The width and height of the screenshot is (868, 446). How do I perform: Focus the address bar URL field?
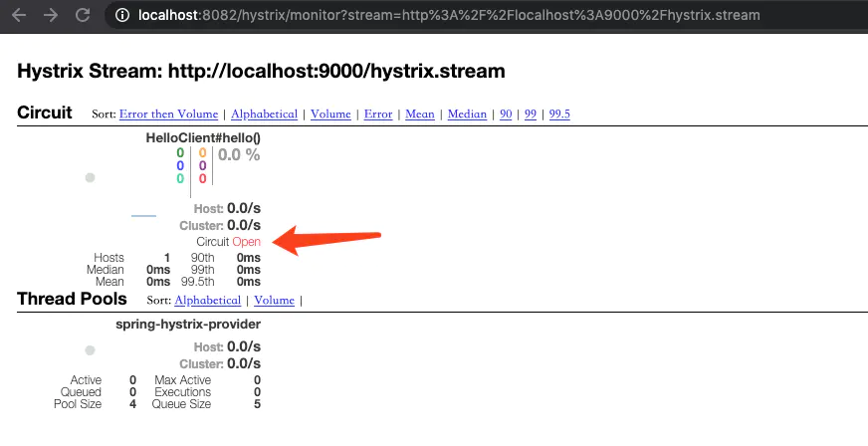point(449,15)
